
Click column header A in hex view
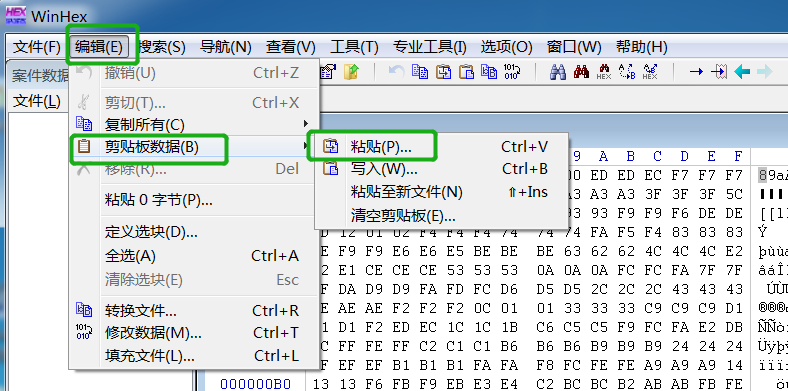[604, 157]
